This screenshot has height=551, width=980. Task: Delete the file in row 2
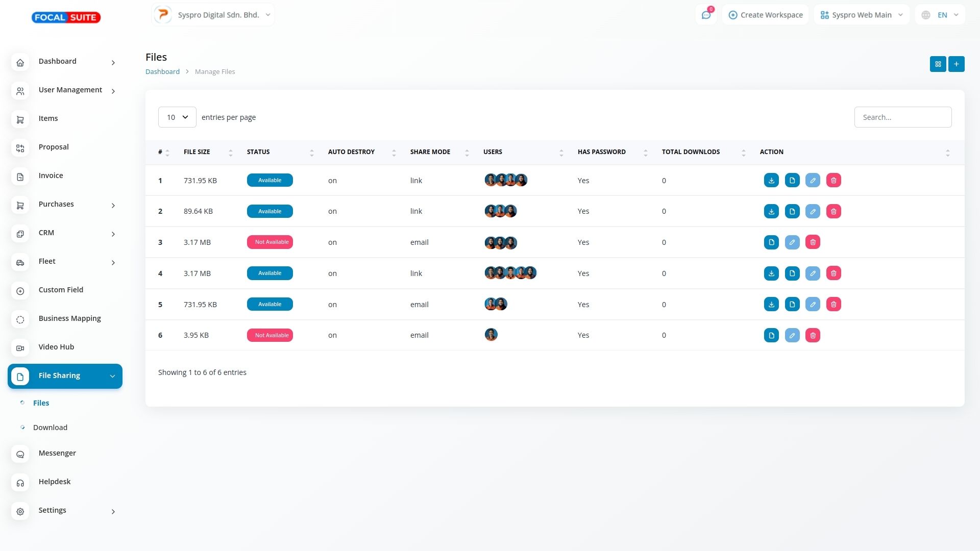(834, 211)
